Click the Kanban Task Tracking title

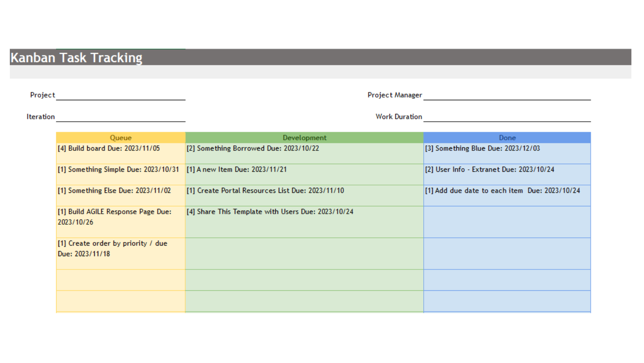(x=77, y=58)
